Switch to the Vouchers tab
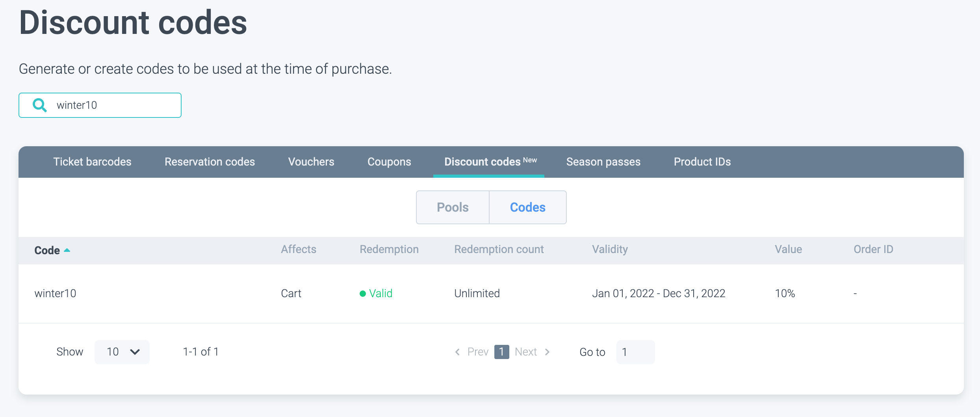Viewport: 980px width, 417px height. (311, 162)
